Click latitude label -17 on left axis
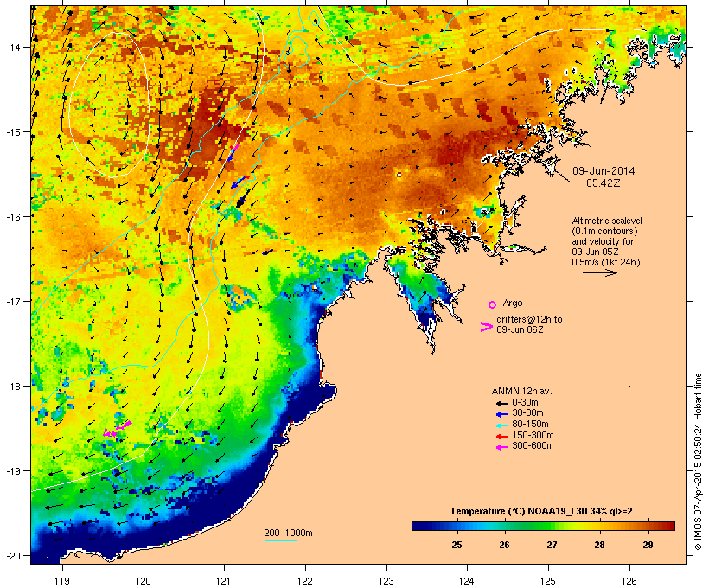Image resolution: width=709 pixels, height=588 pixels. (x=14, y=301)
